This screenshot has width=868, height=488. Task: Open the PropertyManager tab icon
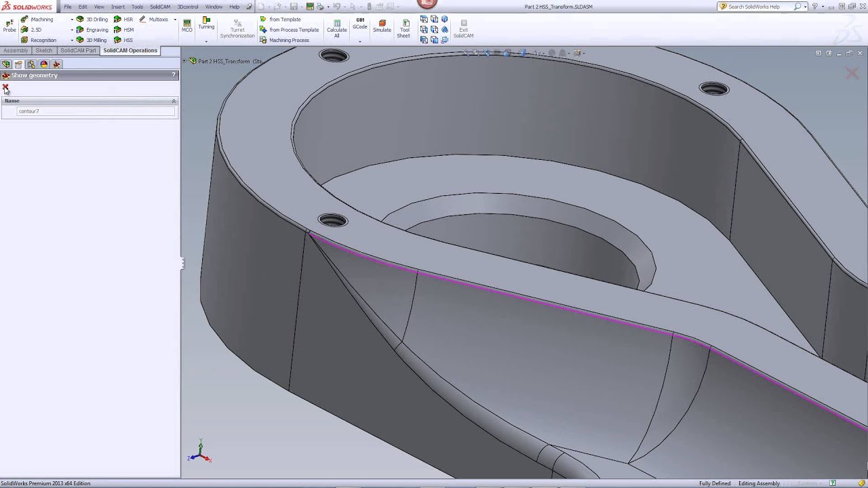[18, 64]
